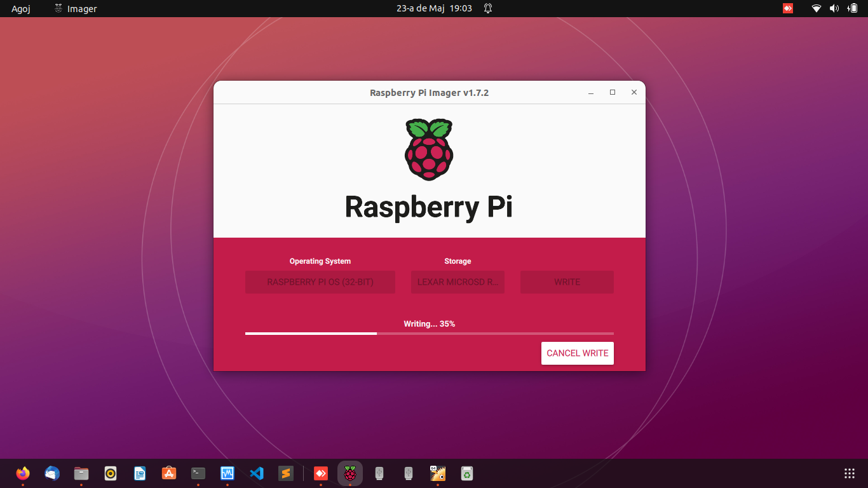Minimize the Raspberry Pi Imager window
This screenshot has width=868, height=488.
point(591,93)
